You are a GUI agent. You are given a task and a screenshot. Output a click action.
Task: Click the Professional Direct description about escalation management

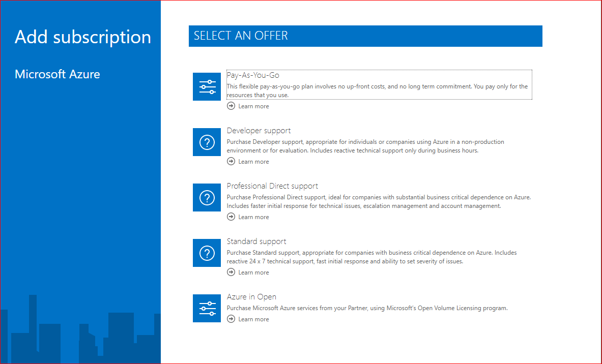click(379, 202)
